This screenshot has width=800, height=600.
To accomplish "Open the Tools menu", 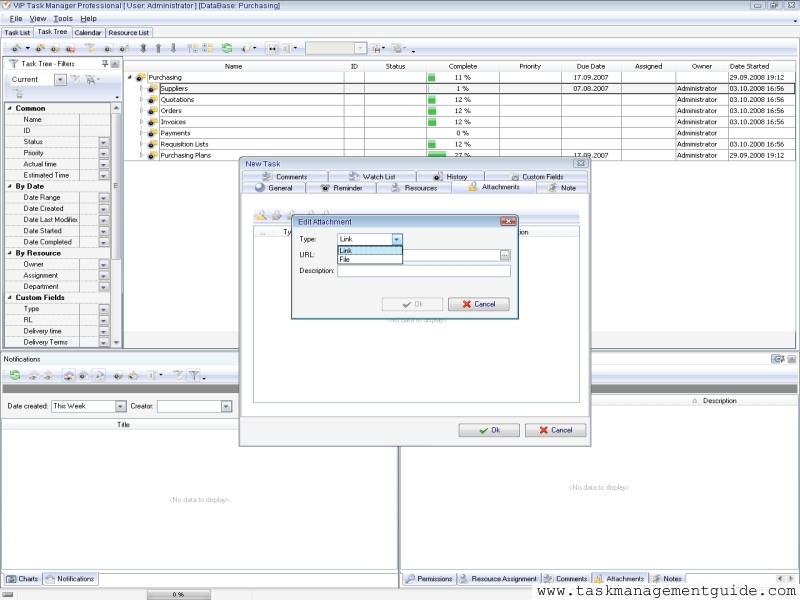I will (x=63, y=18).
